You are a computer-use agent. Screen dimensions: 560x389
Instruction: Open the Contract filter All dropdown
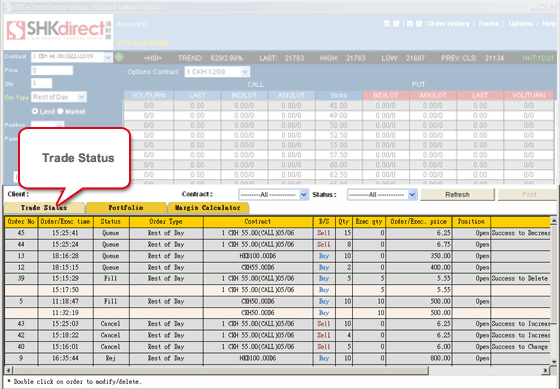304,195
